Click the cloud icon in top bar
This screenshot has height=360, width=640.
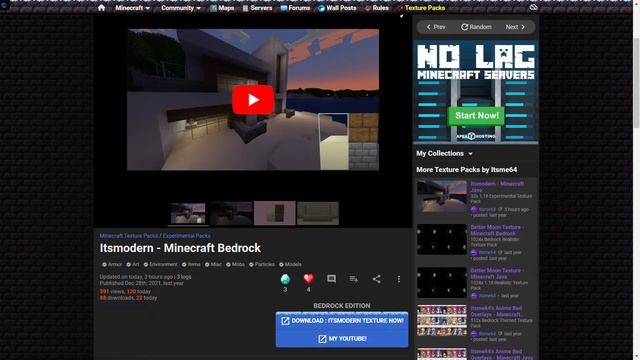pyautogui.click(x=533, y=7)
